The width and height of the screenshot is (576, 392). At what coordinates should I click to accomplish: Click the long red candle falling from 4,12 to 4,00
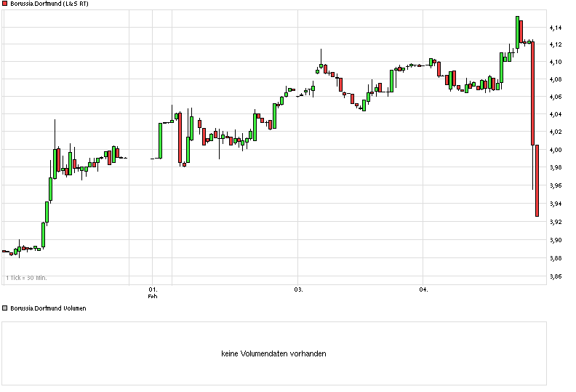click(x=532, y=93)
